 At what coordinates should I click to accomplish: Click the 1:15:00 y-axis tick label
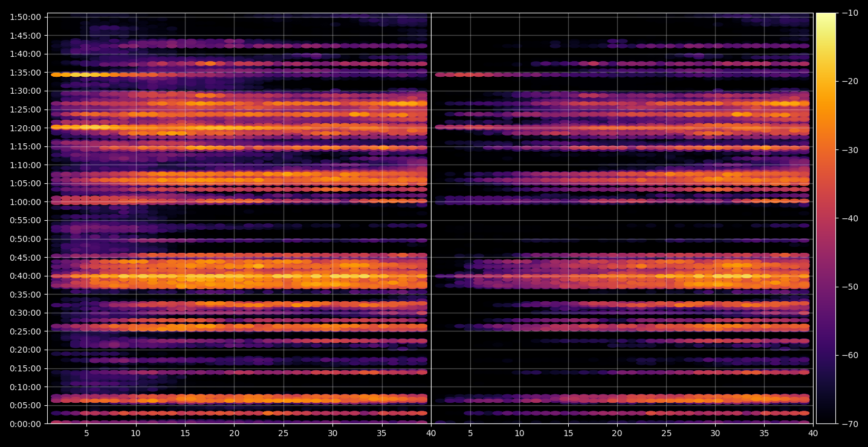pyautogui.click(x=26, y=146)
